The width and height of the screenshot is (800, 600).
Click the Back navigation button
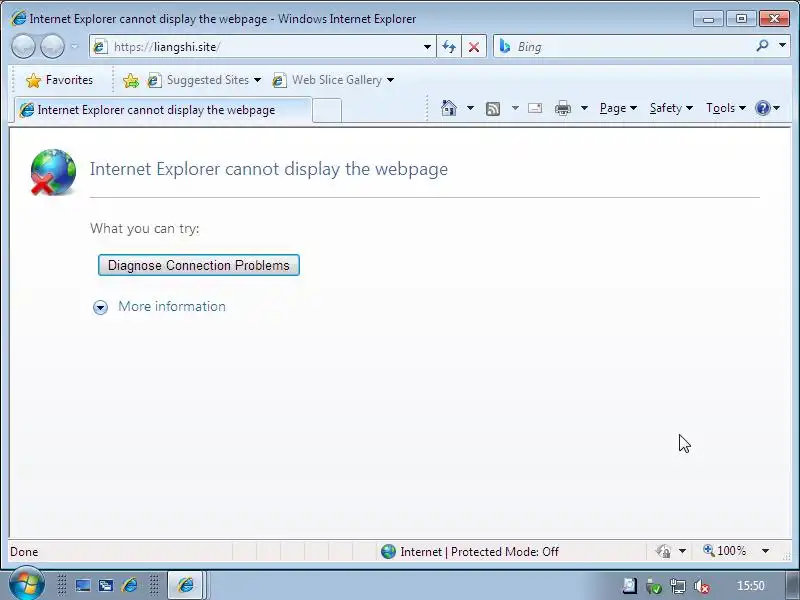(23, 46)
